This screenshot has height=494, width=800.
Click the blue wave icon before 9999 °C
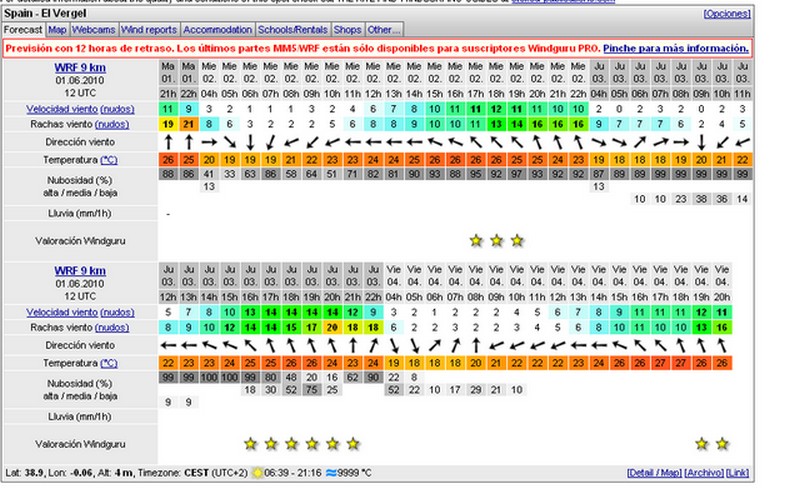click(x=331, y=473)
